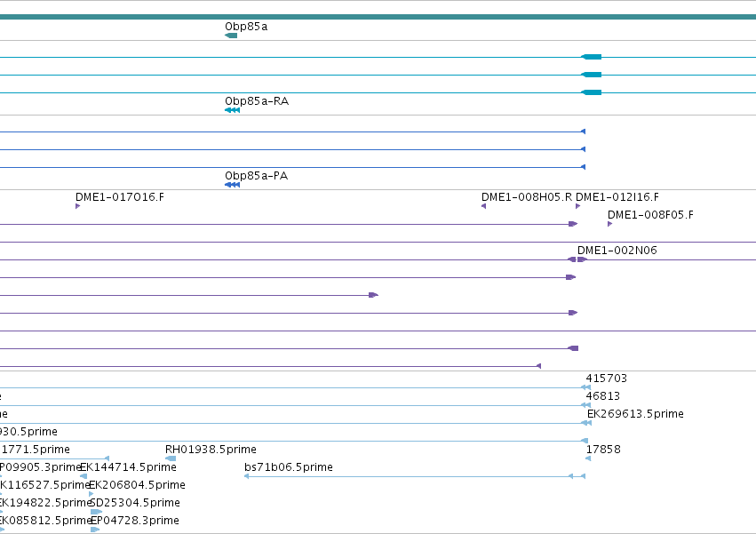Click the EK269613.5prime arrow glyph
Viewport: 756px width, 534px height.
tap(586, 423)
